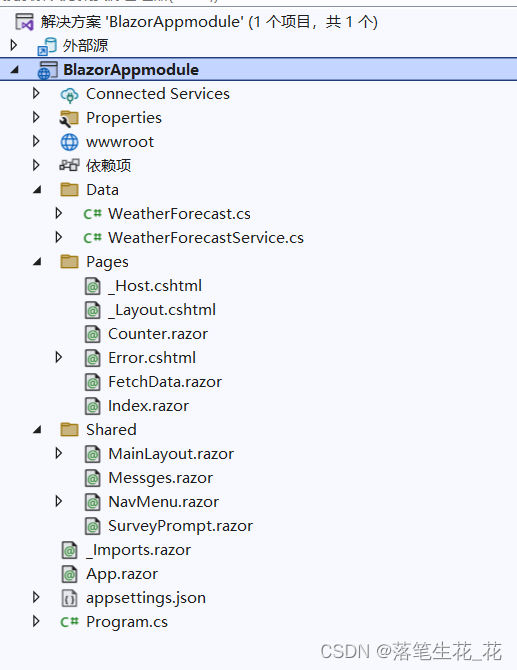Select the 'BlazorAppmodule' project name
This screenshot has width=517, height=670.
(x=131, y=70)
